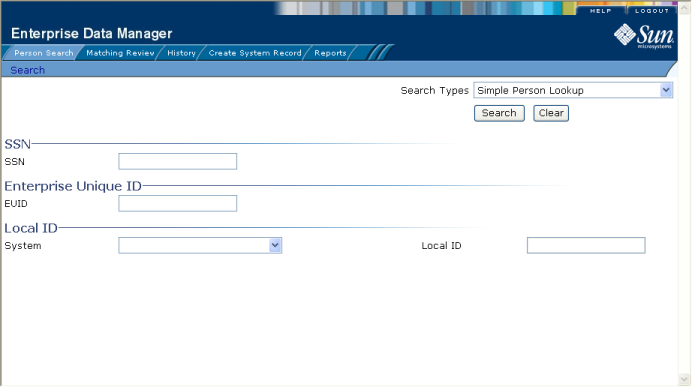This screenshot has width=692, height=387.
Task: Switch to the Matching Review tab
Action: click(120, 53)
